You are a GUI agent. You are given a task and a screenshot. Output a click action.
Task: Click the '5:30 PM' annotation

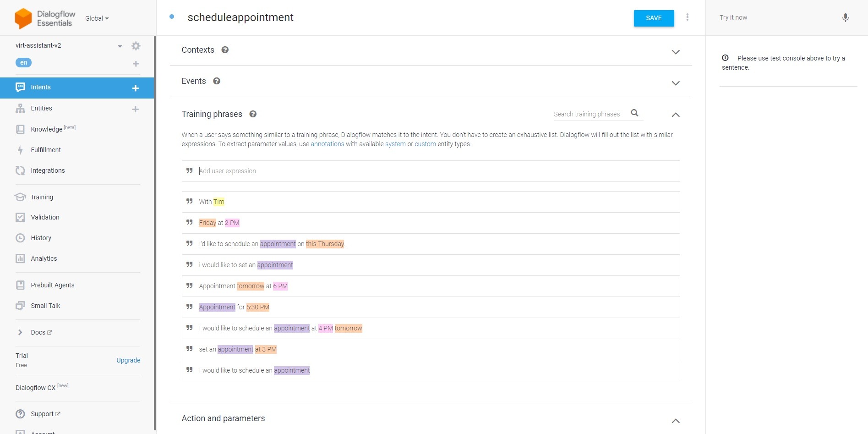point(258,307)
